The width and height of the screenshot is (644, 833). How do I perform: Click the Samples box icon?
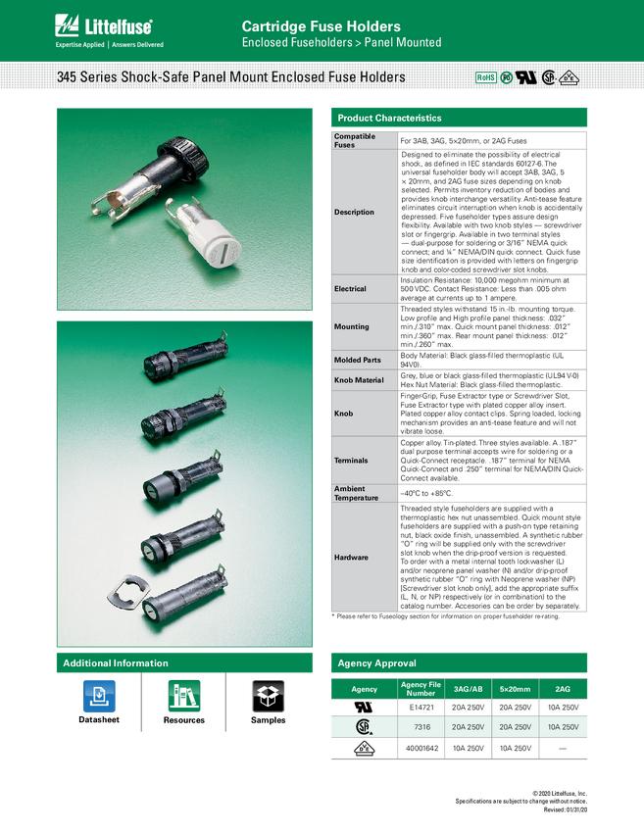coord(268,696)
